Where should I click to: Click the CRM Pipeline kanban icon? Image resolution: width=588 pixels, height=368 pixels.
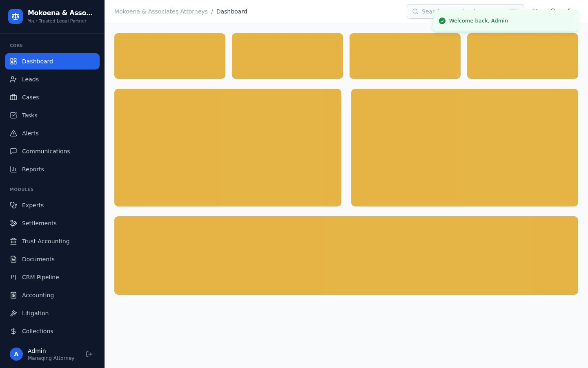coord(13,277)
